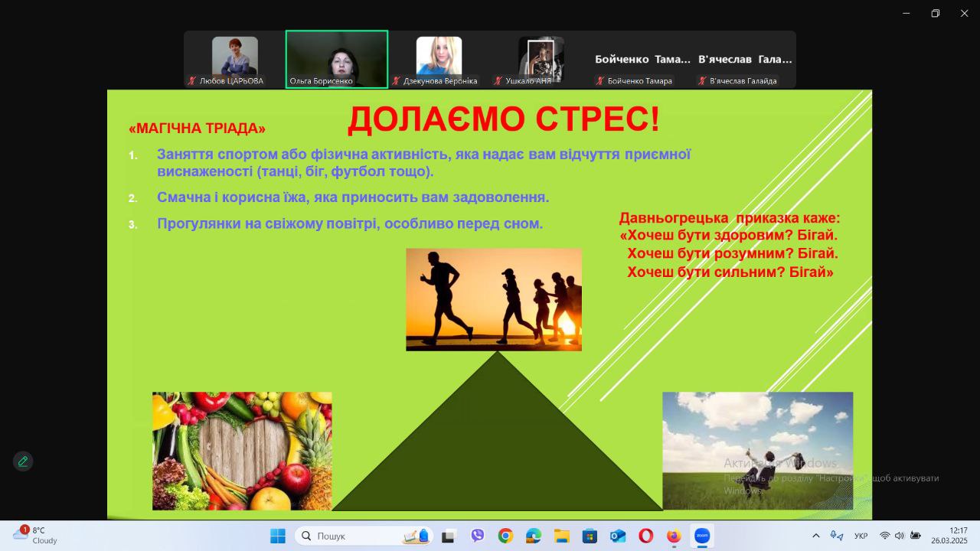This screenshot has width=980, height=551.
Task: Launch Opera browser from the taskbar
Action: [646, 536]
